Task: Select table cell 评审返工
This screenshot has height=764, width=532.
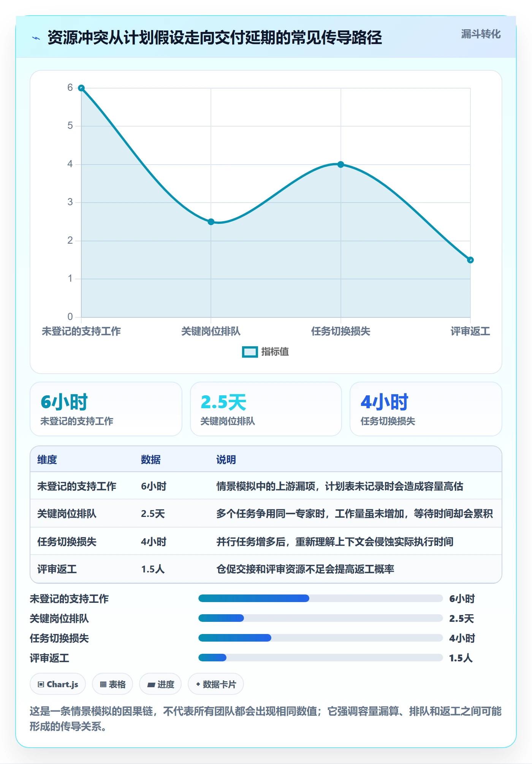Action: (57, 569)
